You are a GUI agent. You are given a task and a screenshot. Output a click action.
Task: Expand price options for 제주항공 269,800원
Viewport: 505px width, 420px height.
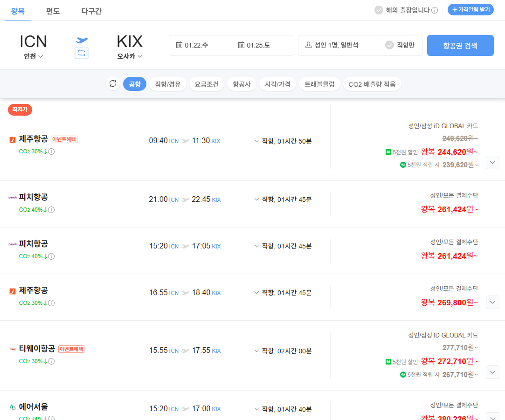point(492,302)
